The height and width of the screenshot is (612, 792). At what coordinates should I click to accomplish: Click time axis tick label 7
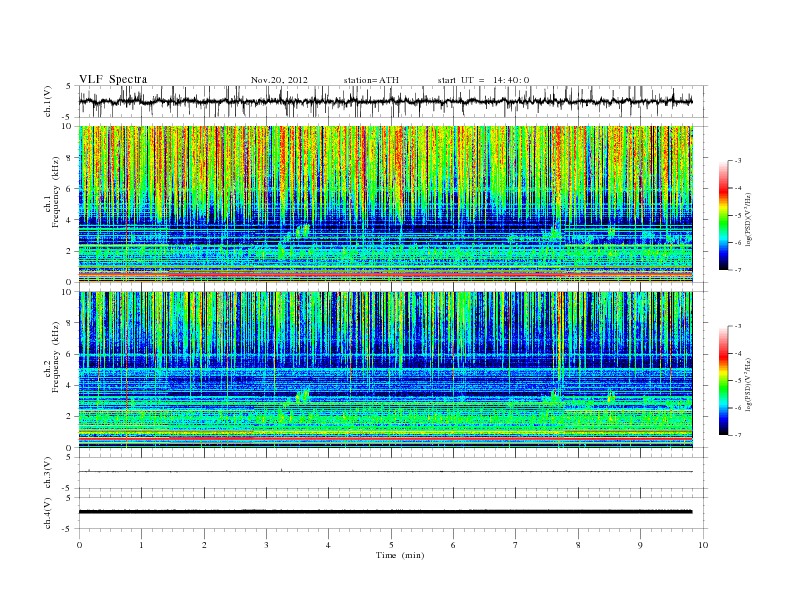coord(516,545)
